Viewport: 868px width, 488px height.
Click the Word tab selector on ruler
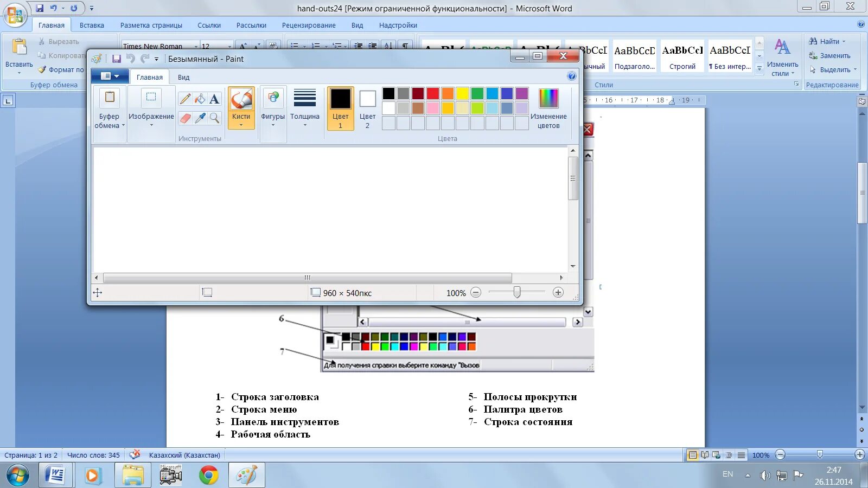(8, 100)
